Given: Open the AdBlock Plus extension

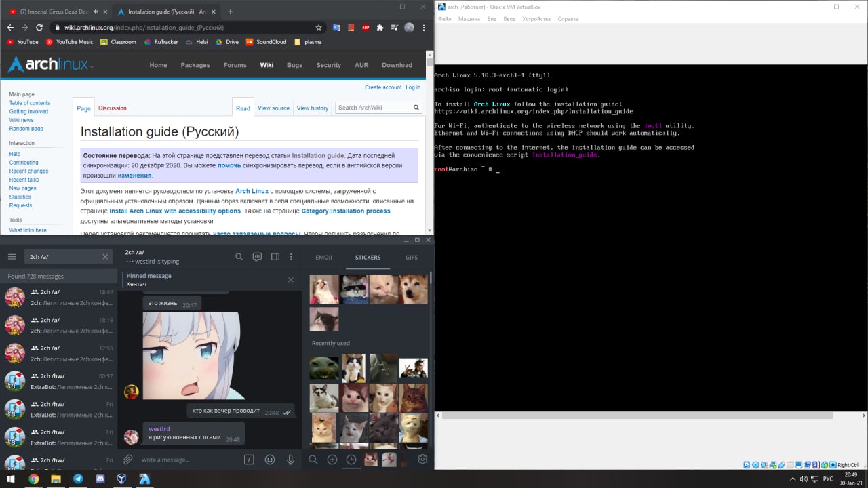Looking at the screenshot, I should (x=366, y=28).
